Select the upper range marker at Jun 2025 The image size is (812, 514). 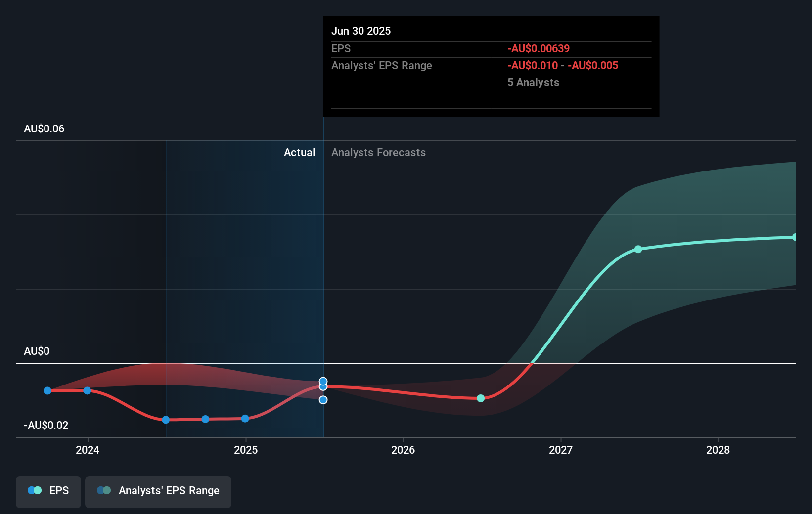pyautogui.click(x=323, y=381)
